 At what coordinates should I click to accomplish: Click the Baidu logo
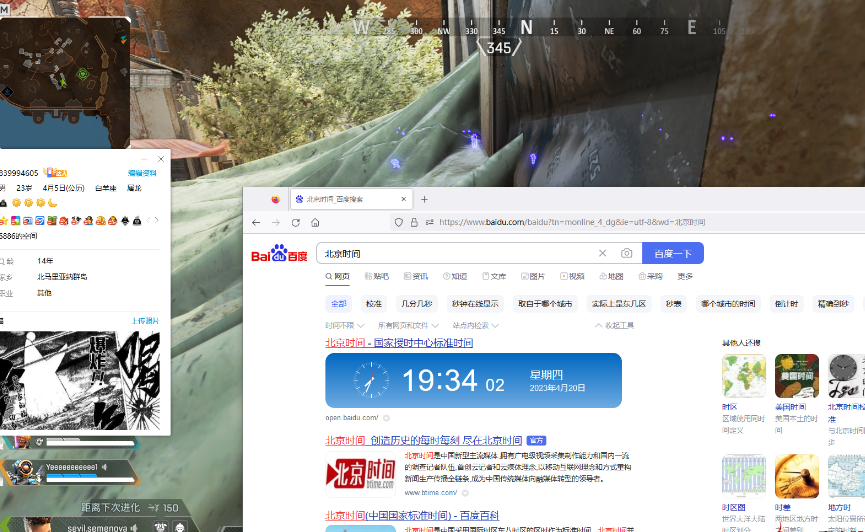[279, 255]
